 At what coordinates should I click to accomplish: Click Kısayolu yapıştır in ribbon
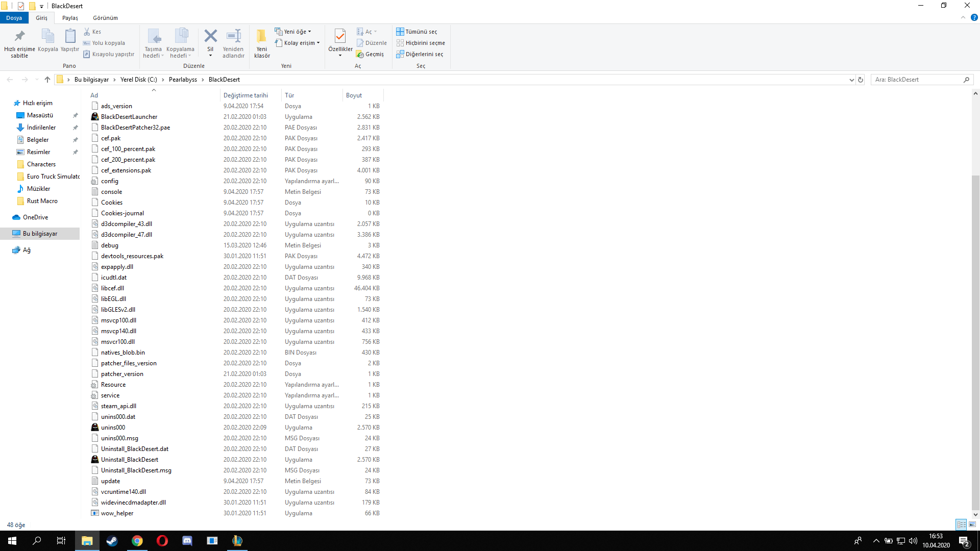(109, 54)
